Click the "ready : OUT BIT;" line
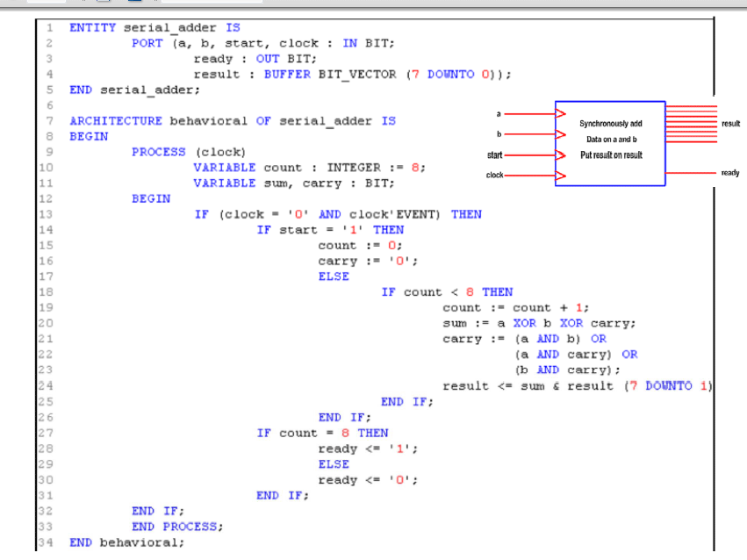 pos(255,59)
